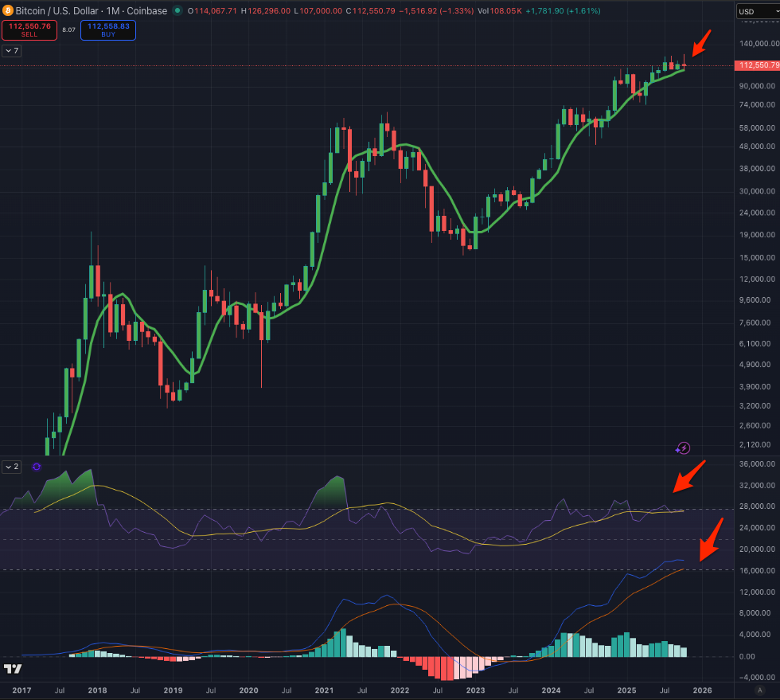The image size is (780, 700).
Task: Click the 30,000.00 price axis label
Action: pyautogui.click(x=757, y=191)
